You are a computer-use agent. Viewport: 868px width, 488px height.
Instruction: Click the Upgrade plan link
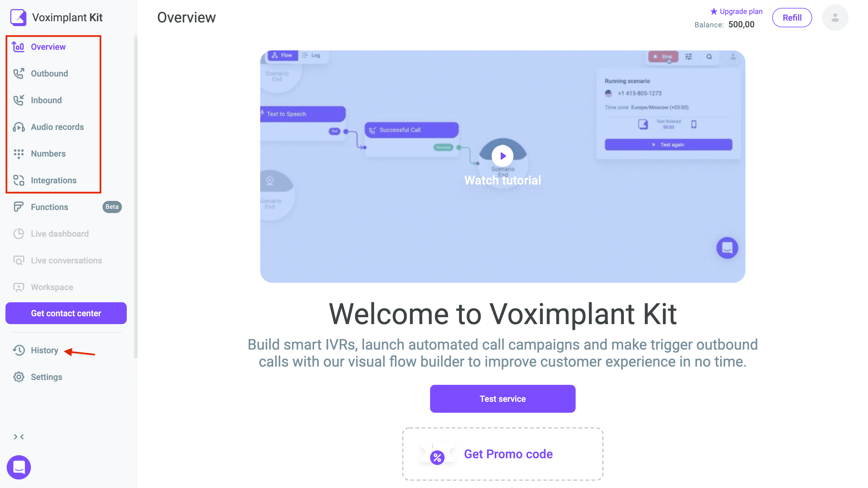pyautogui.click(x=741, y=11)
